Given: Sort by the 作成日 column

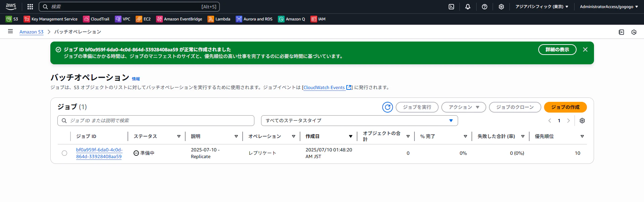Looking at the screenshot, I should (351, 136).
